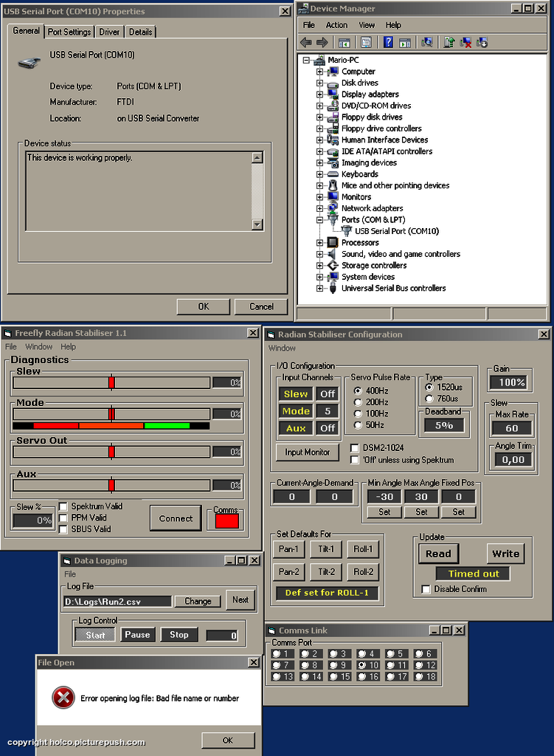Click the Show/Hide Console Tree toolbar icon
This screenshot has height=756, width=554.
coord(344,43)
